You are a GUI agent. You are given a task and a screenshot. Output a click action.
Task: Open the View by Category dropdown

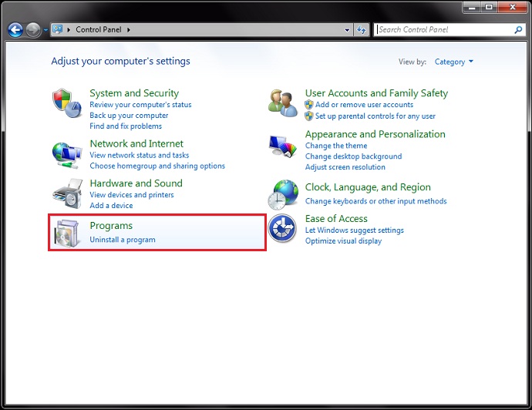tap(453, 62)
